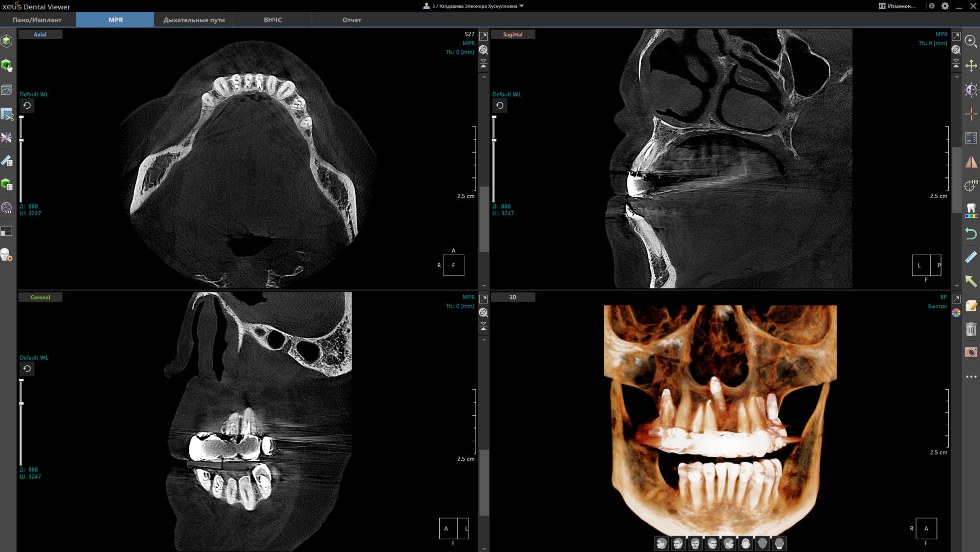This screenshot has width=980, height=552.
Task: Open the note annotation pencil tool
Action: [971, 305]
